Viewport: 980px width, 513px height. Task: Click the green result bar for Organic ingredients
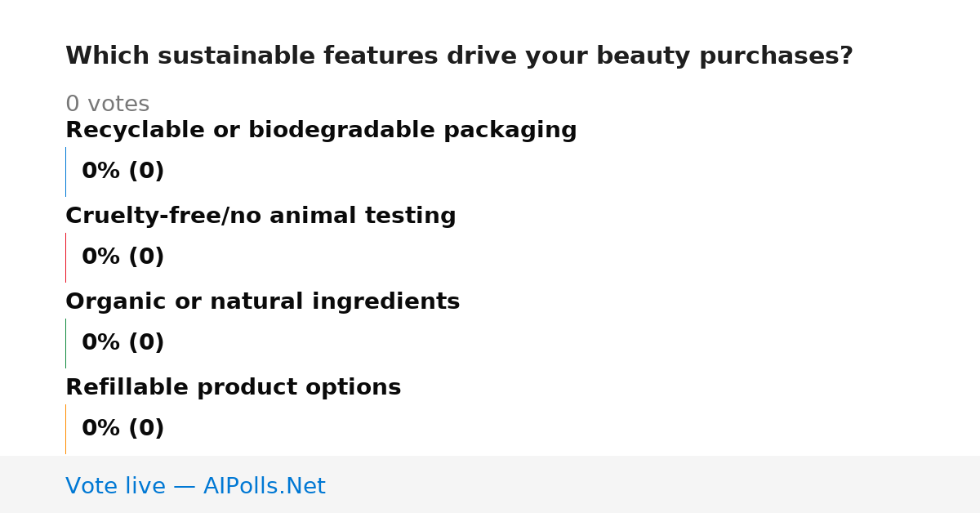click(x=65, y=343)
